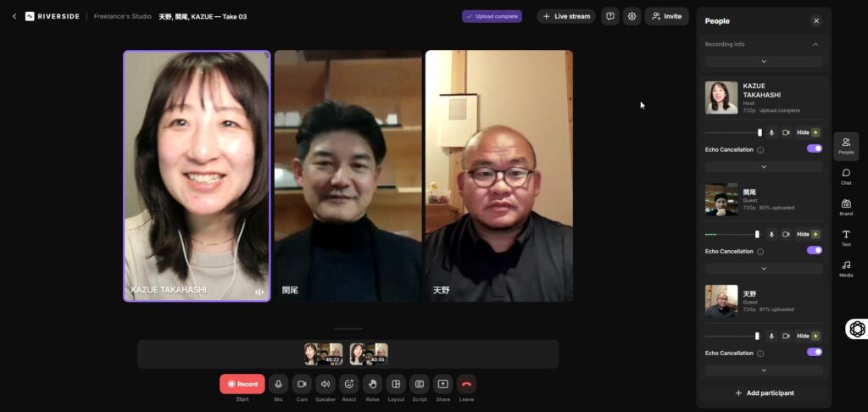868x412 pixels.
Task: Disable Echo Cancellation for guest 関尾
Action: point(814,250)
